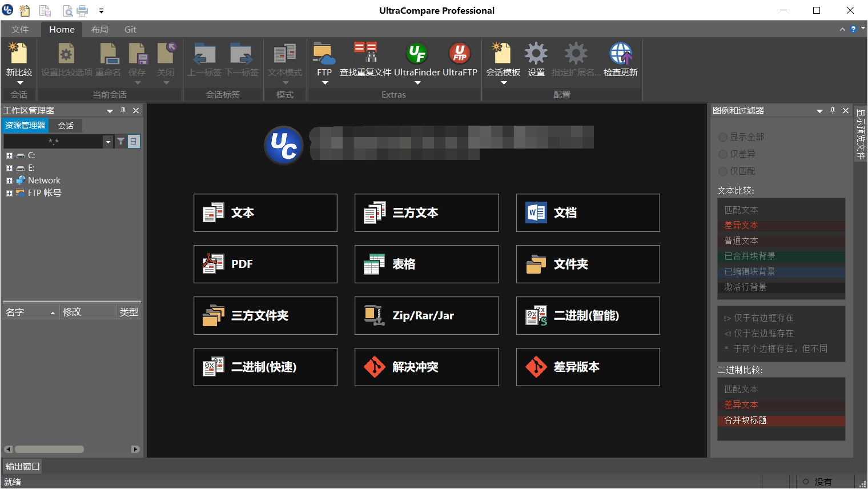Select the 仅差异 radio button

(x=723, y=154)
